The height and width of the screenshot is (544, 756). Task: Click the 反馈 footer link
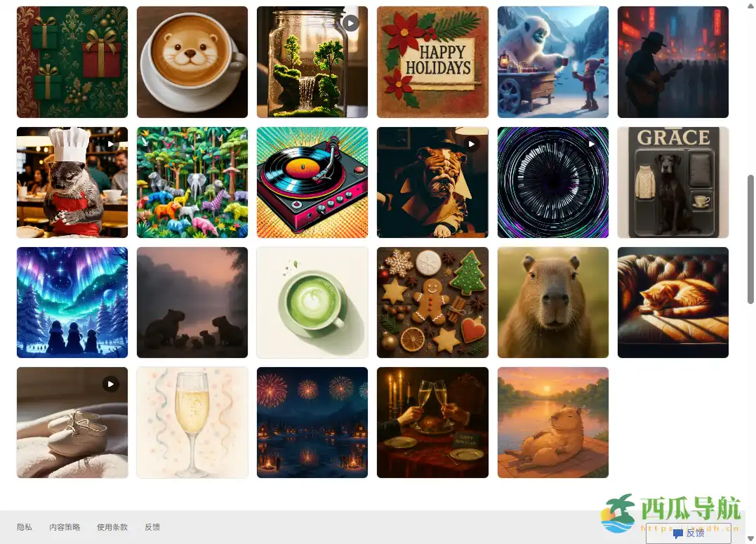click(152, 527)
